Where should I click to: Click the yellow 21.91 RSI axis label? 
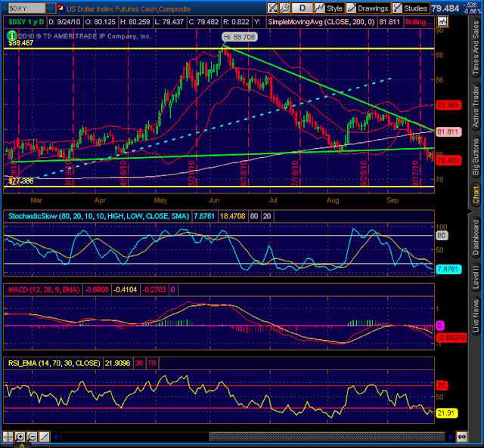pos(446,412)
